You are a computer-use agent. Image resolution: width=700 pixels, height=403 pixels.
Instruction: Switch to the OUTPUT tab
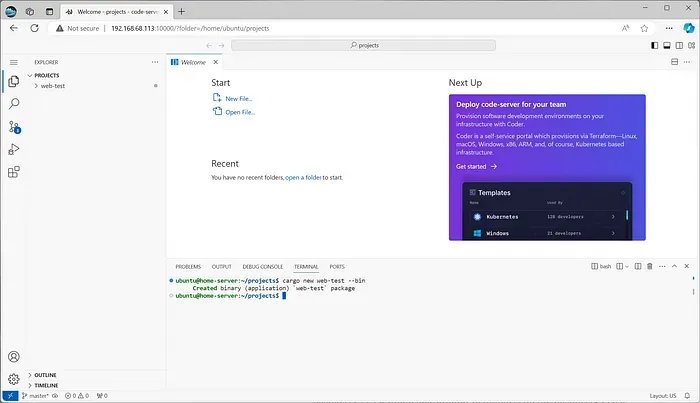[x=221, y=266]
